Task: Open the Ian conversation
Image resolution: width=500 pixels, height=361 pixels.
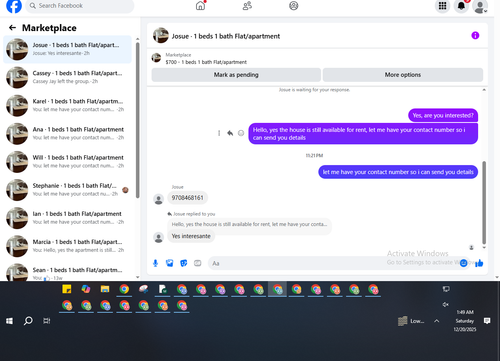Action: click(67, 218)
